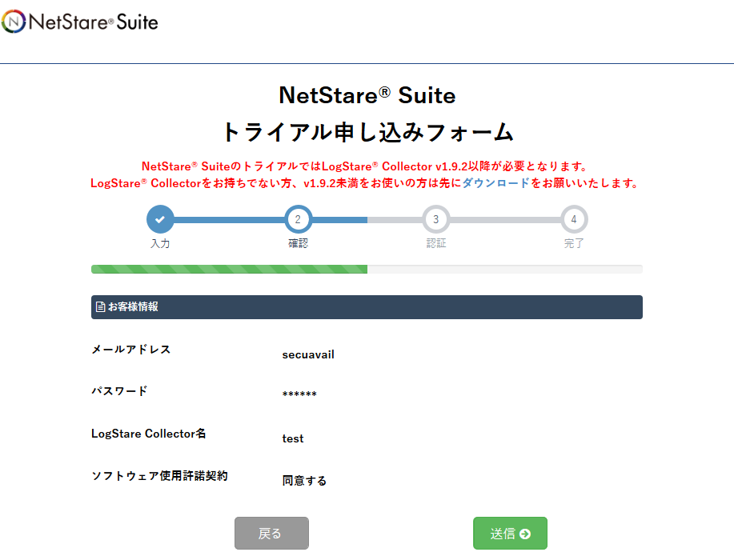Screen dimensions: 734x560
Task: Click the 同意する value
Action: pyautogui.click(x=304, y=481)
